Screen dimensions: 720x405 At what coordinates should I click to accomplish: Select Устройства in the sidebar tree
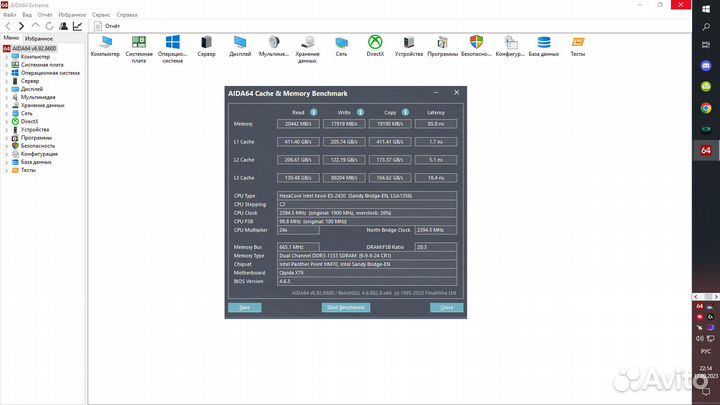coord(35,129)
